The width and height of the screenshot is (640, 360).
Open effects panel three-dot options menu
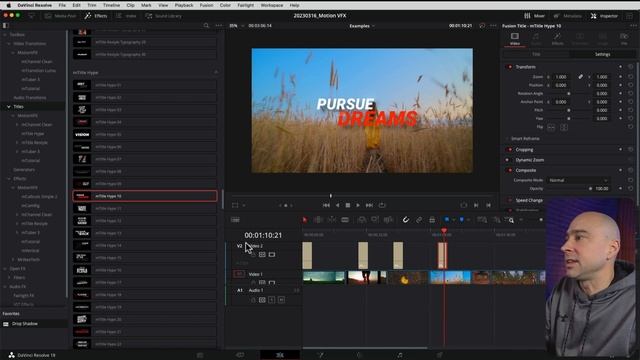219,25
